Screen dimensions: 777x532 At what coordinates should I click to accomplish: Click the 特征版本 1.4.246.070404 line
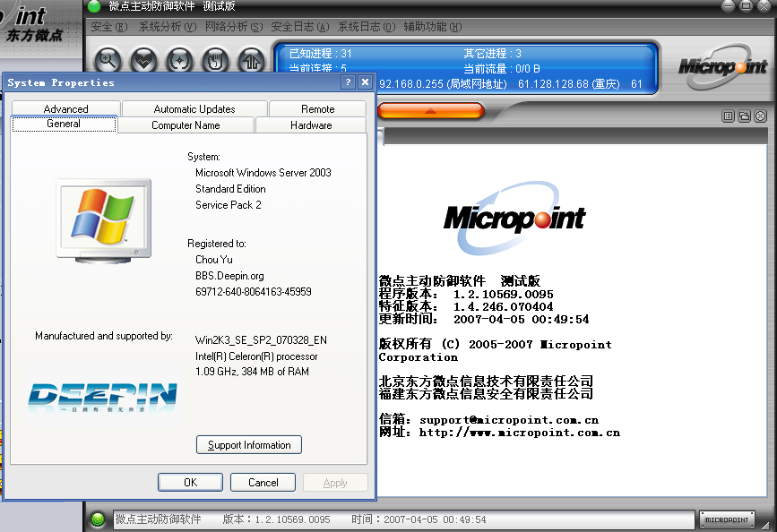466,306
